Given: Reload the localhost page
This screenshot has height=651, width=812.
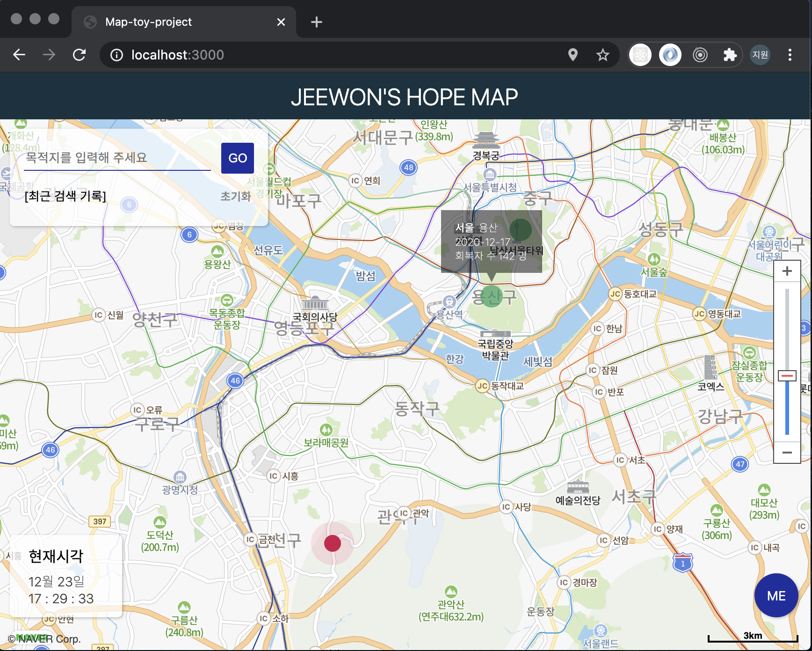Looking at the screenshot, I should tap(80, 55).
